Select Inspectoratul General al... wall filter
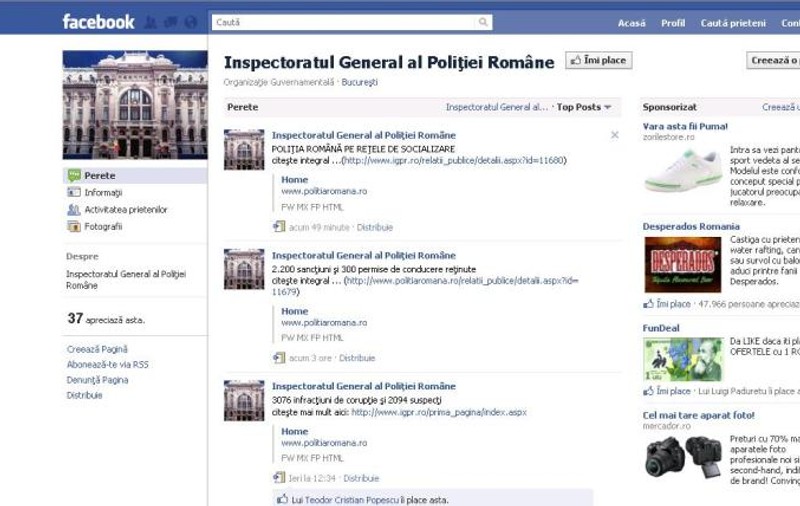 (496, 107)
